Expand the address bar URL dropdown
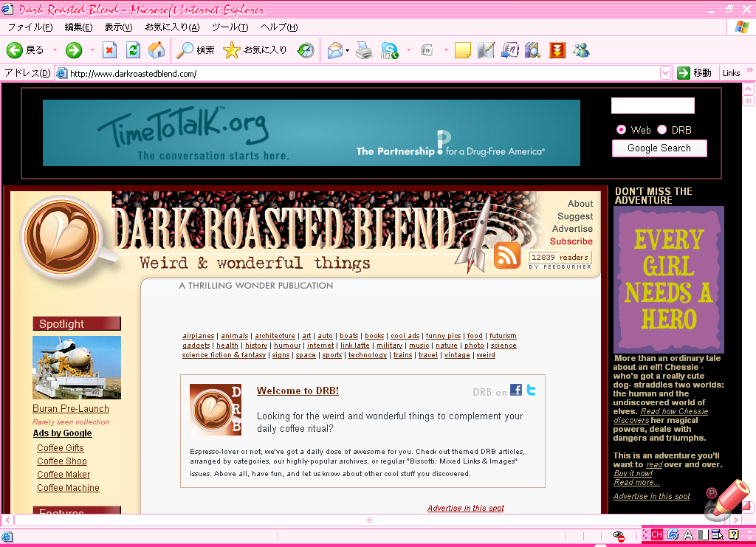Screen dimensions: 756x547 tap(665, 73)
